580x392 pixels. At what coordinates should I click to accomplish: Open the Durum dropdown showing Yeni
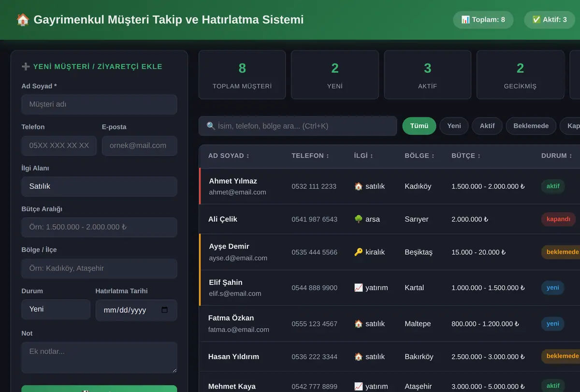tap(56, 309)
